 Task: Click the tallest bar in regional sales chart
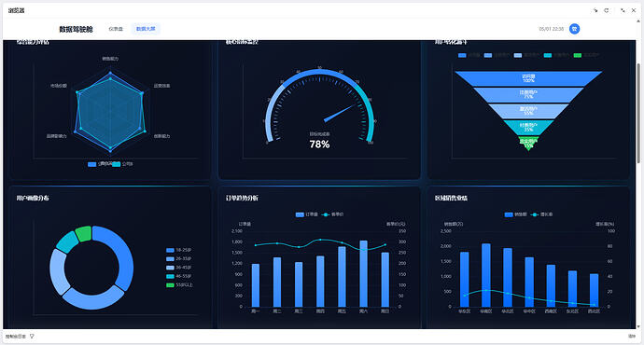coord(486,275)
